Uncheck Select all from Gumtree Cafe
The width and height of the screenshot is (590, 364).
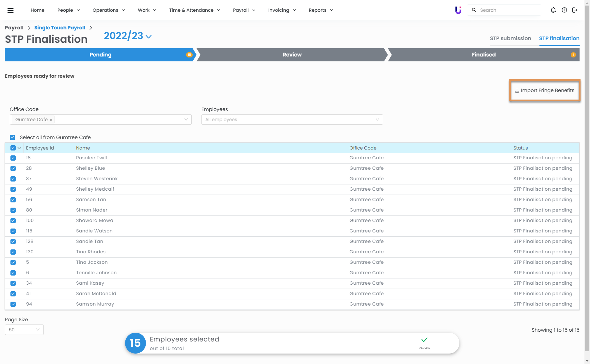coord(12,137)
